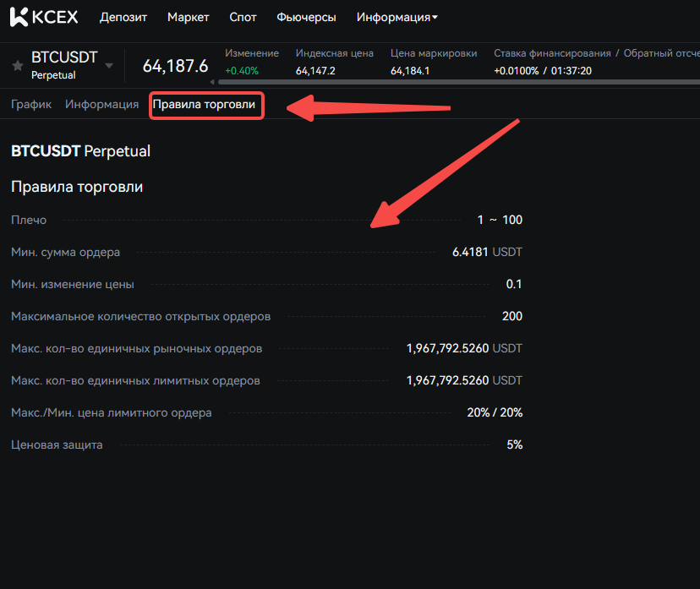Open the Информация dropdown menu in header
Viewport: 700px width, 589px height.
coord(396,17)
